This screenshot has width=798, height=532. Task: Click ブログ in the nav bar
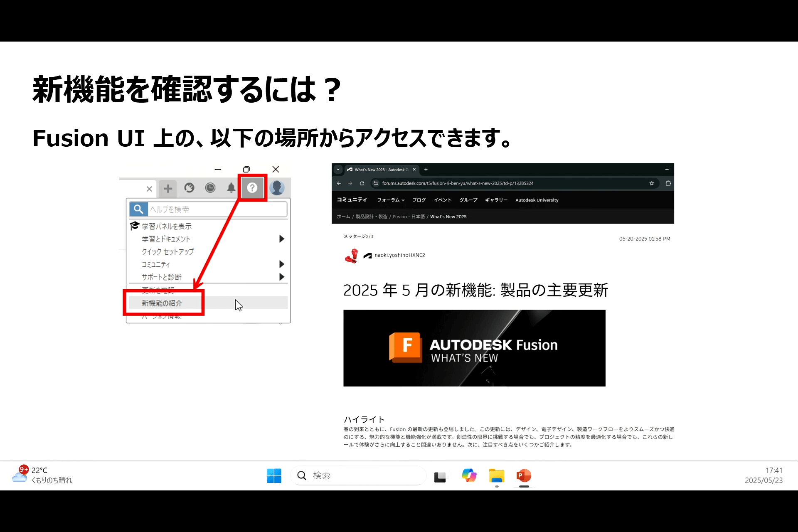(x=419, y=200)
